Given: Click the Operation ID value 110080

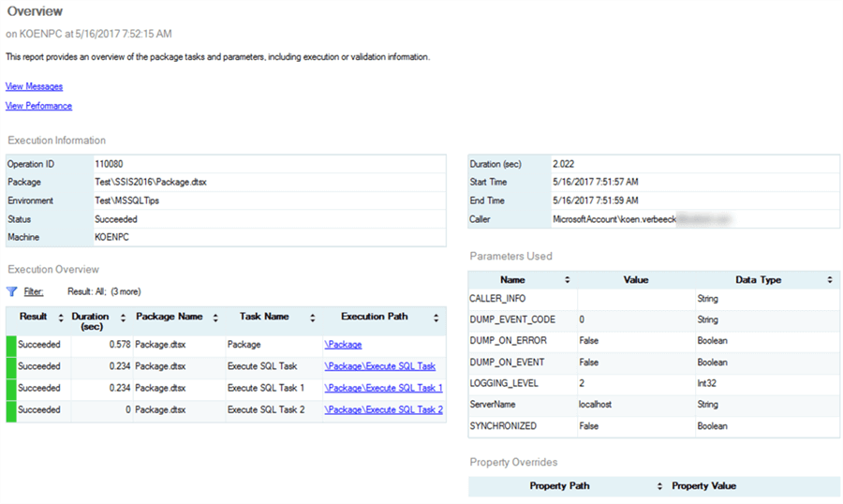Looking at the screenshot, I should click(110, 164).
